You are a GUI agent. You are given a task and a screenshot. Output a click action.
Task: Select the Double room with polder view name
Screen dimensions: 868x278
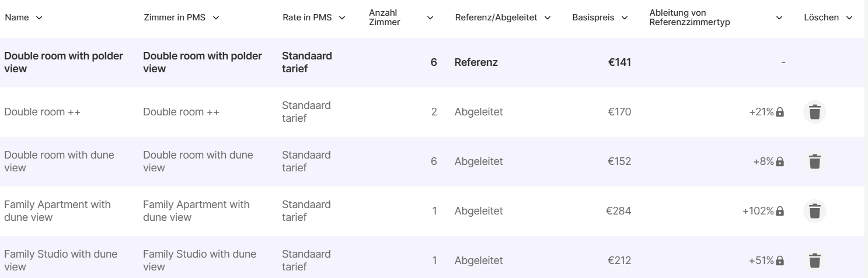64,62
